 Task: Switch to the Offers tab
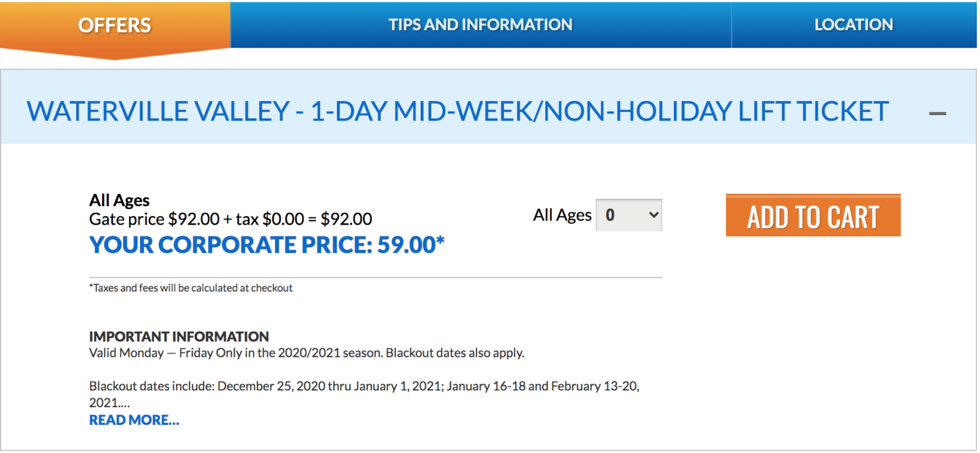pyautogui.click(x=115, y=25)
